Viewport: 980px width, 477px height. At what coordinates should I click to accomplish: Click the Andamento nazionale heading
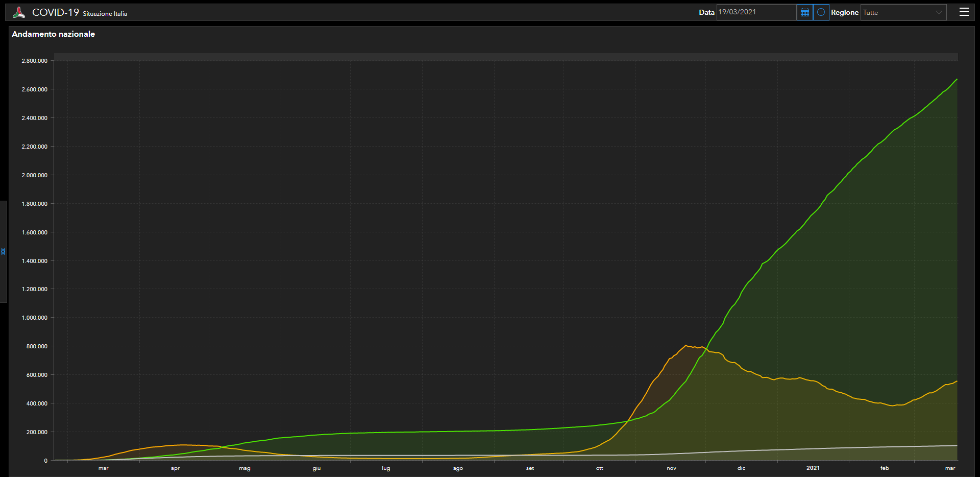pyautogui.click(x=54, y=34)
